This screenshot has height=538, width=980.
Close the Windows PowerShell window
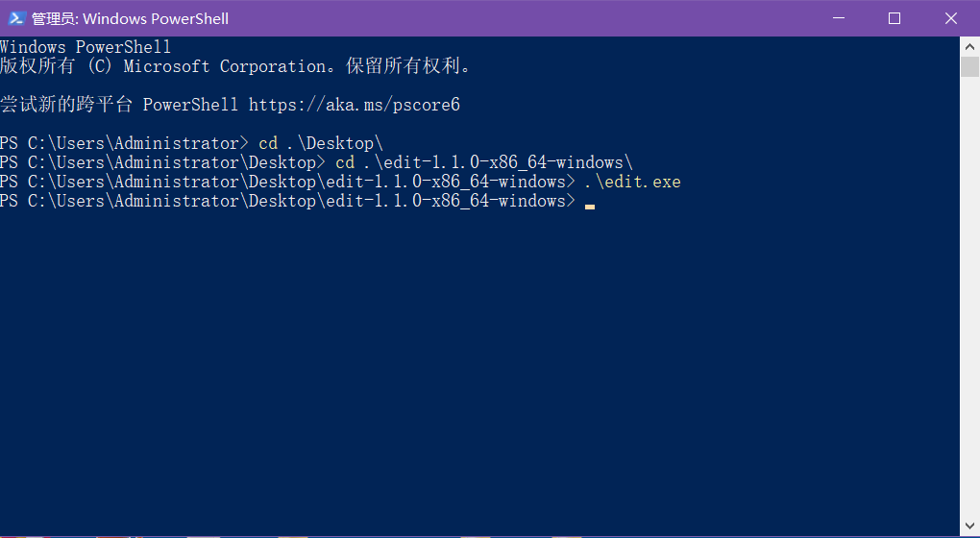click(950, 18)
